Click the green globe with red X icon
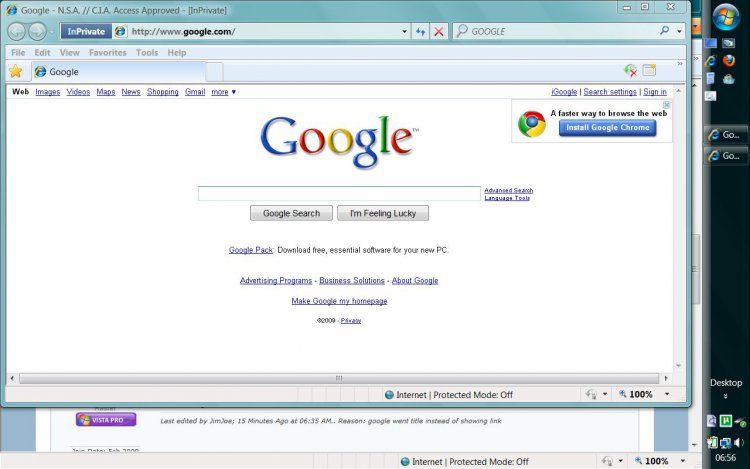This screenshot has width=750, height=469. (x=630, y=71)
